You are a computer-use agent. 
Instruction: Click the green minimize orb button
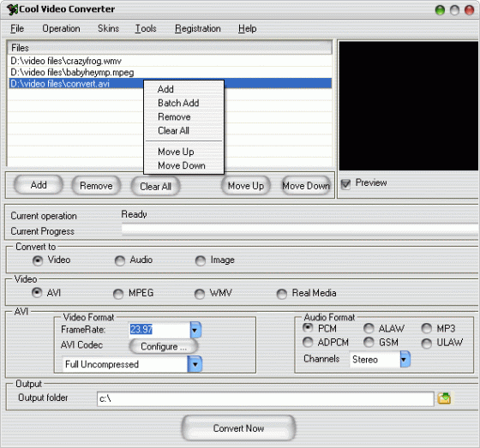(440, 10)
